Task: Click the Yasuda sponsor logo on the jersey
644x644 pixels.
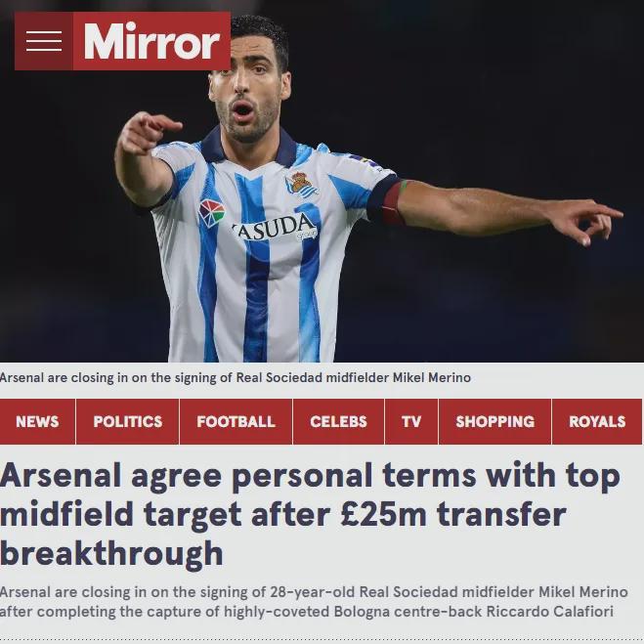Action: pyautogui.click(x=275, y=228)
